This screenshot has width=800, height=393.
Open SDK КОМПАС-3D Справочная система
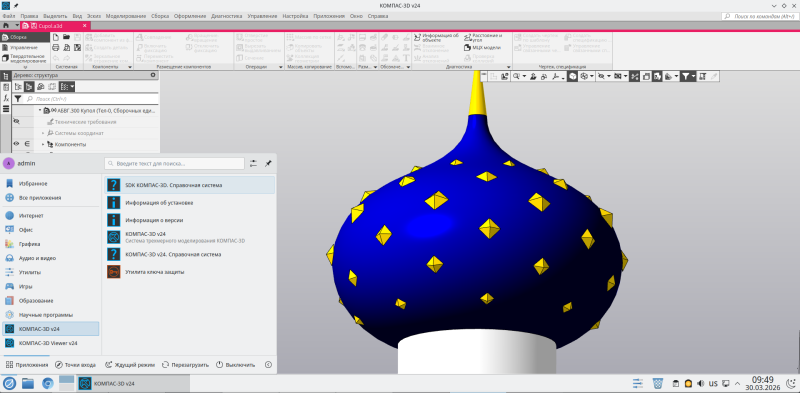click(x=189, y=185)
